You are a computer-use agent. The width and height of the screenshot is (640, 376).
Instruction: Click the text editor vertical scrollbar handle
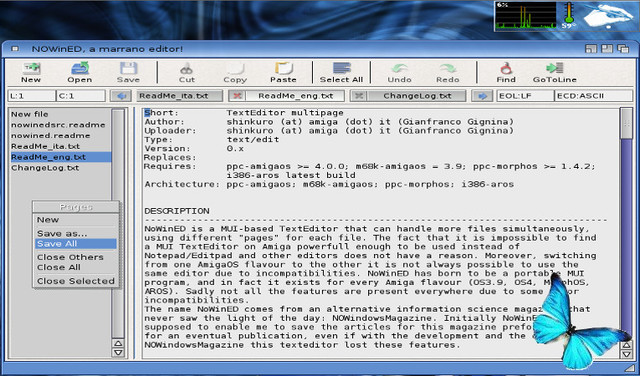click(x=627, y=124)
